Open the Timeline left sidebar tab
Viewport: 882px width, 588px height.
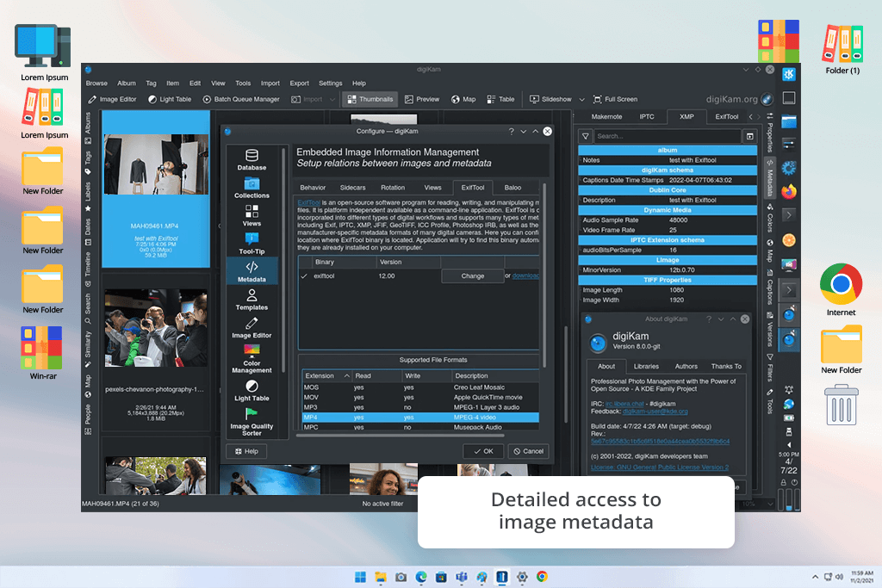point(88,269)
